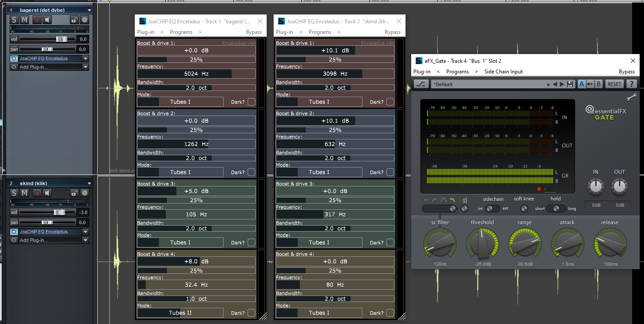This screenshot has width=644, height=324.
Task: Enable Dark? for band 4 in Track 1 EQ
Action: (x=251, y=313)
